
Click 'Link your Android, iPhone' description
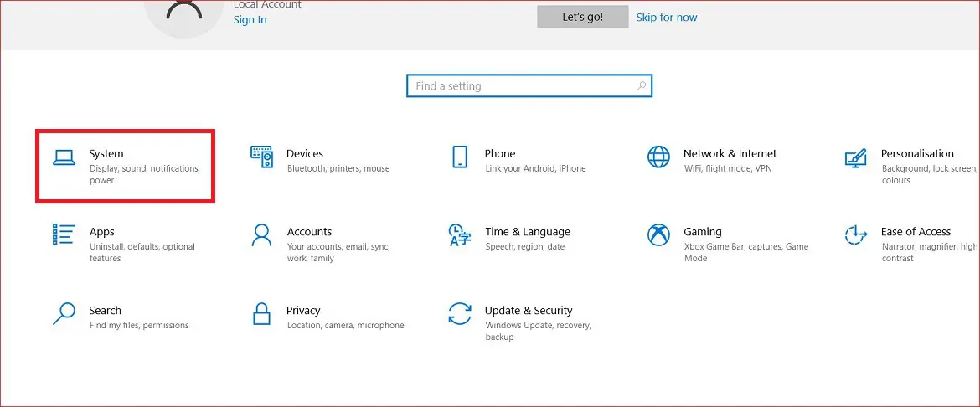click(x=535, y=169)
